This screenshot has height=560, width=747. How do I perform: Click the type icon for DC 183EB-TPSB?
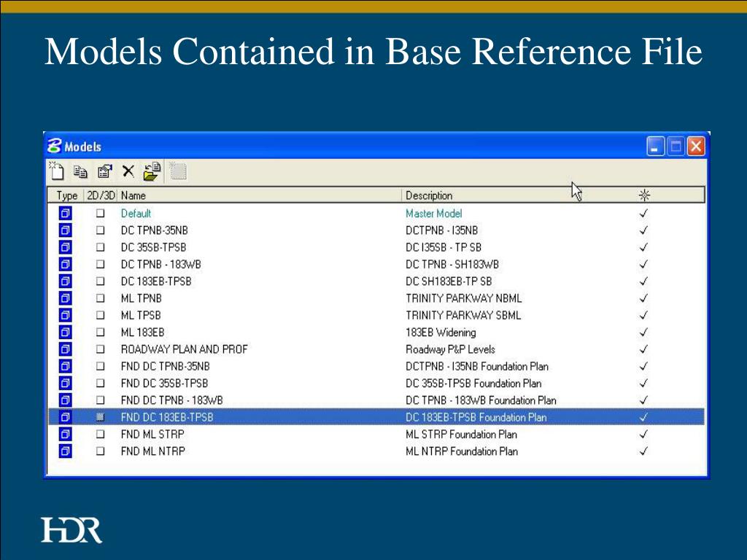(x=65, y=281)
